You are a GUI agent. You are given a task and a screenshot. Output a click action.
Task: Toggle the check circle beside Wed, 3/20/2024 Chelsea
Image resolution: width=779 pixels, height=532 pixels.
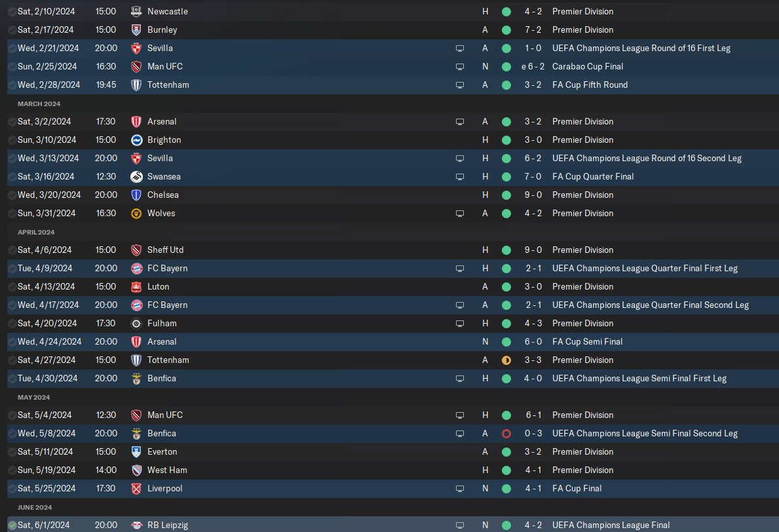point(12,195)
